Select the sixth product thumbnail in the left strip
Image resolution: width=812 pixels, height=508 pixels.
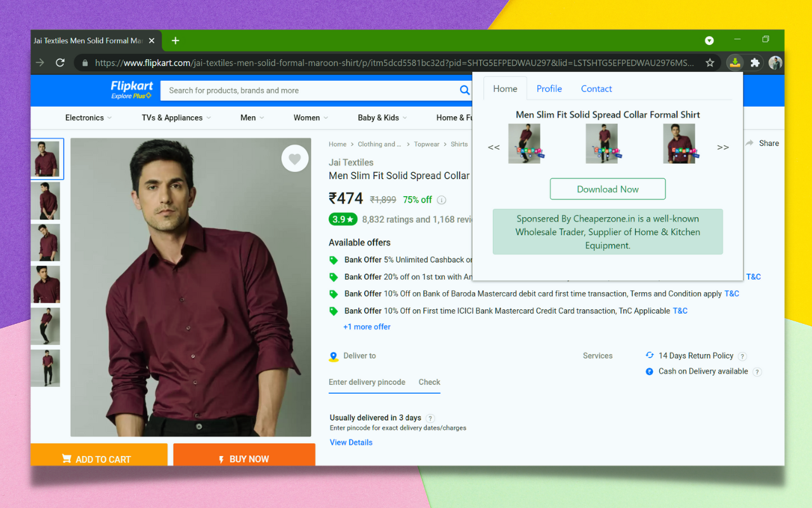click(45, 368)
